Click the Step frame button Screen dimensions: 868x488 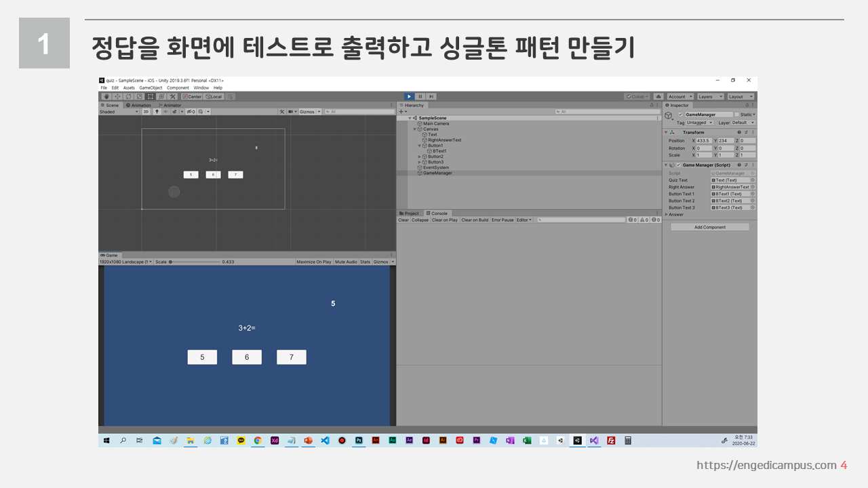(x=431, y=96)
